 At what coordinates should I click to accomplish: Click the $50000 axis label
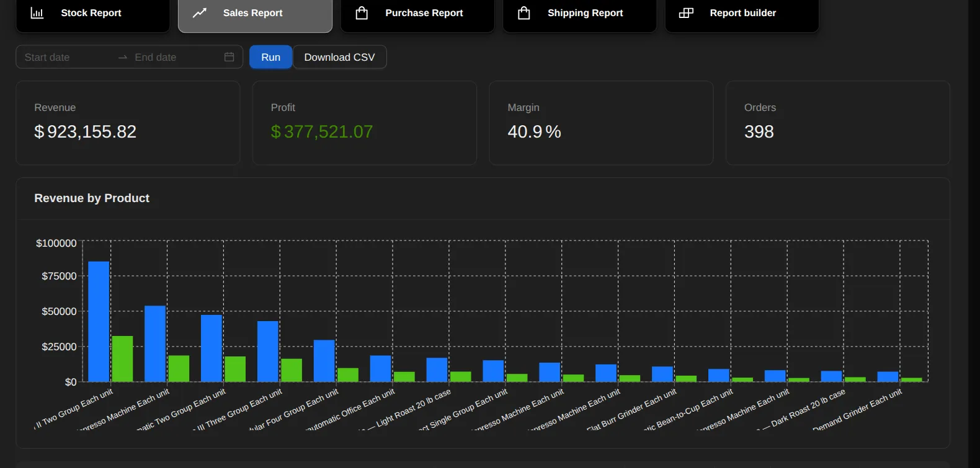pyautogui.click(x=59, y=311)
